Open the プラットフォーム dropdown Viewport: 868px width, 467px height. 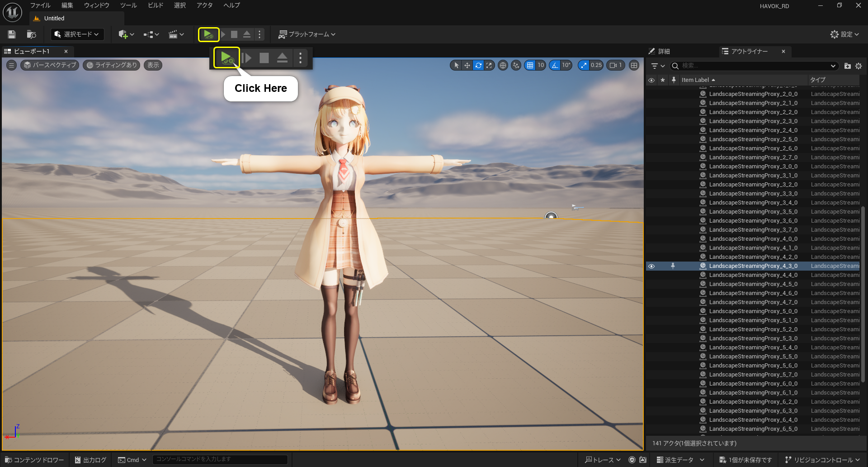point(307,34)
